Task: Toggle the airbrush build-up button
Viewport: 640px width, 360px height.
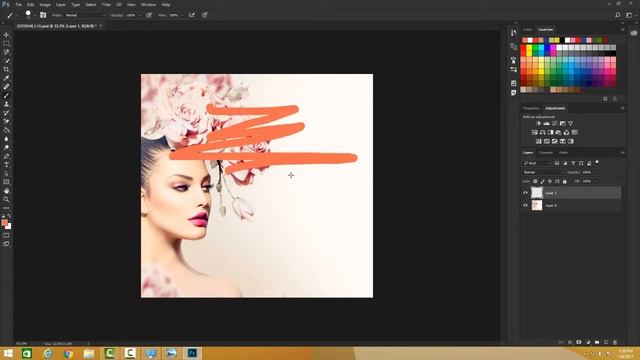Action: [191, 15]
